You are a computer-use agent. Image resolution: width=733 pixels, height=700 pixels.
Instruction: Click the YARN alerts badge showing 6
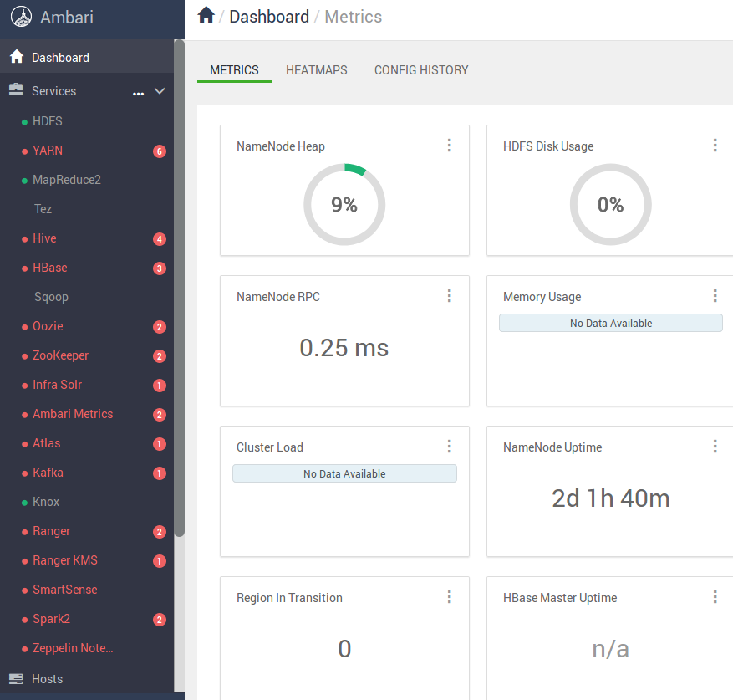(159, 151)
